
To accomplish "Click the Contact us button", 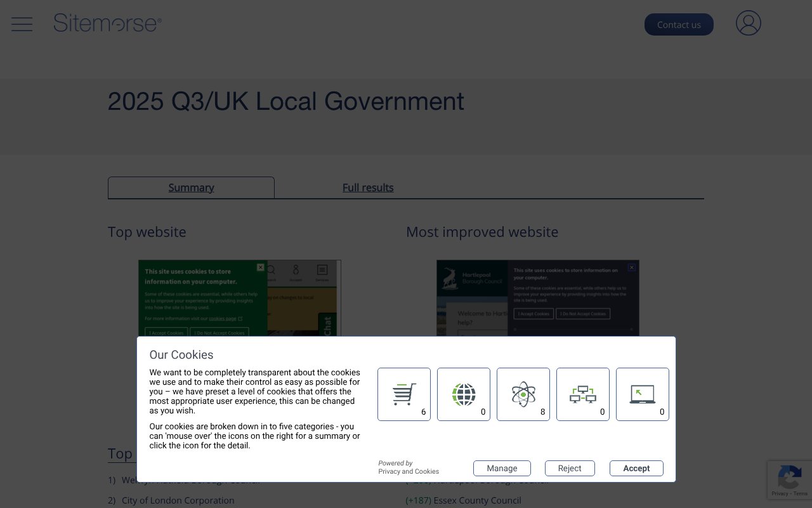I will [x=679, y=24].
